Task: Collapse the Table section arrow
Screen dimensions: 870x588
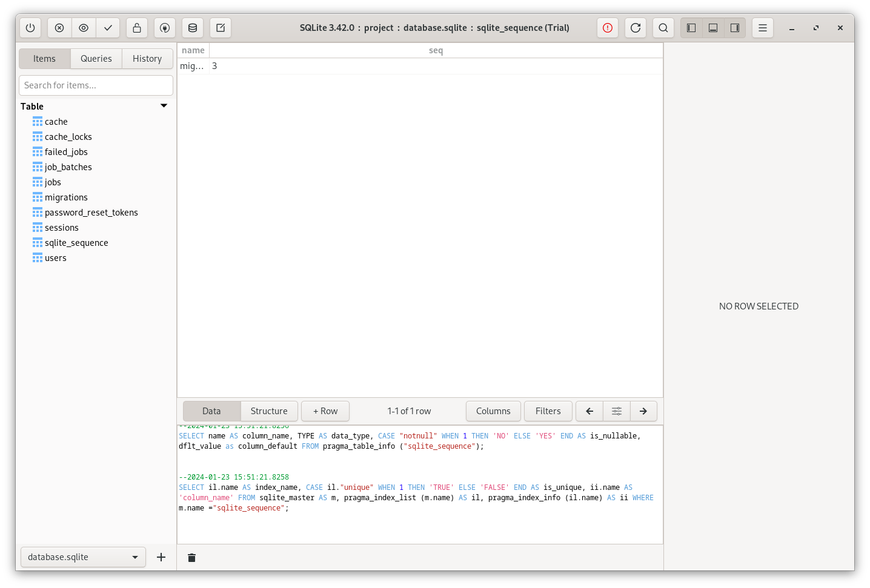Action: tap(164, 106)
